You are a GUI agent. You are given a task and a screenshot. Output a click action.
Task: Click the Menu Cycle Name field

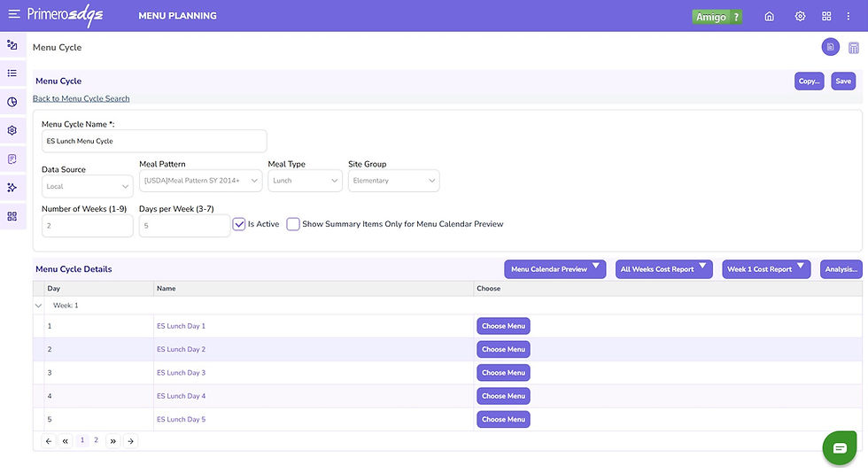pyautogui.click(x=154, y=141)
